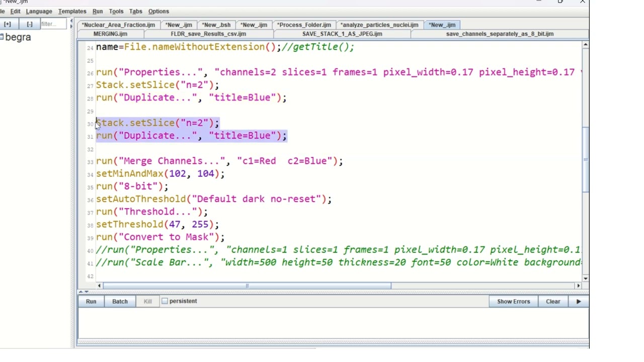Click the Run button below editor
Screen dimensions: 644x362
tap(91, 301)
